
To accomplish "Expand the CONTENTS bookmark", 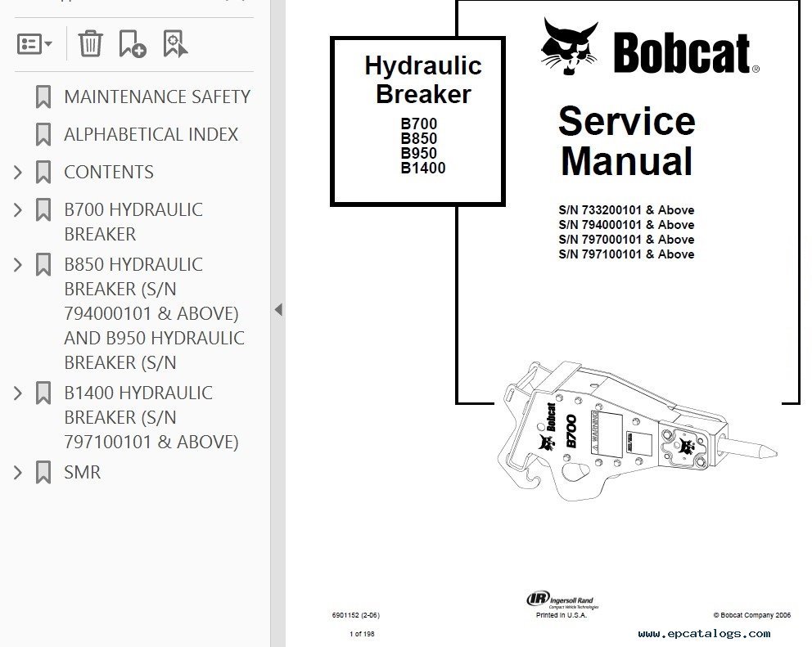I will (x=16, y=172).
